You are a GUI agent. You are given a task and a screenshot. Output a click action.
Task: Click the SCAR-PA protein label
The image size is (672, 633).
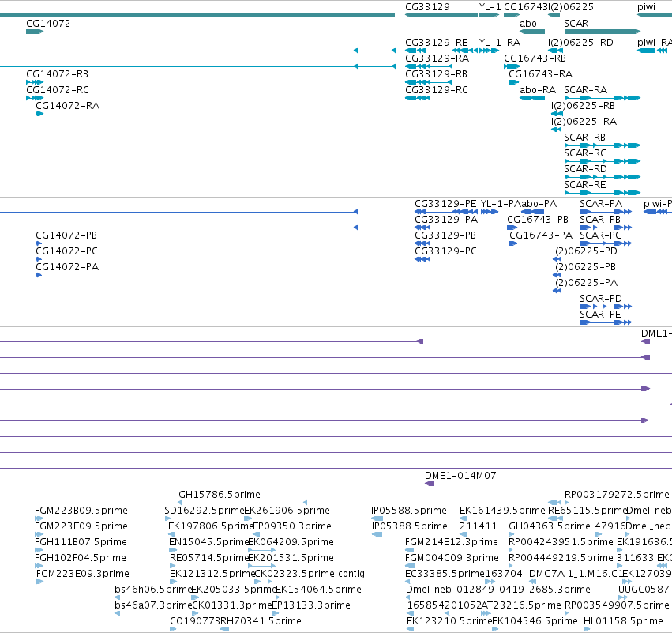601,204
